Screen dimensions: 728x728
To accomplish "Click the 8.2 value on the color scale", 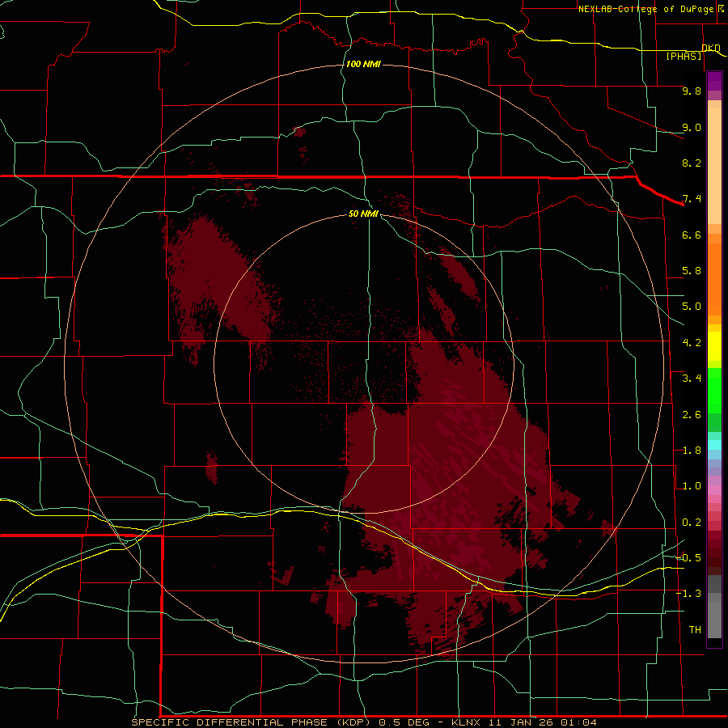I will (x=692, y=163).
